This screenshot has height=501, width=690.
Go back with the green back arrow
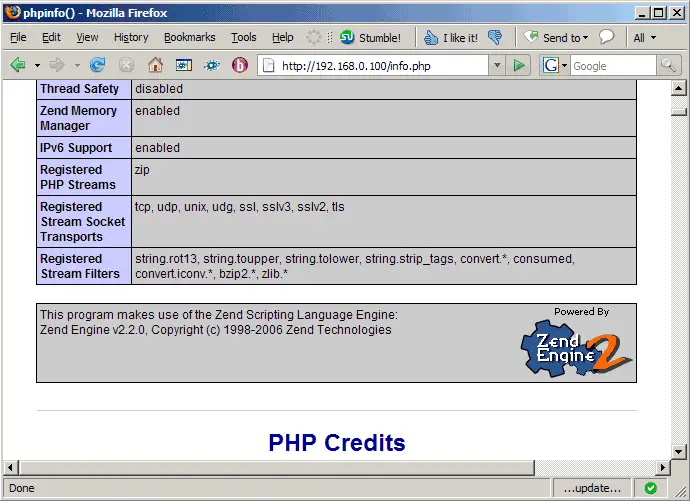18,65
